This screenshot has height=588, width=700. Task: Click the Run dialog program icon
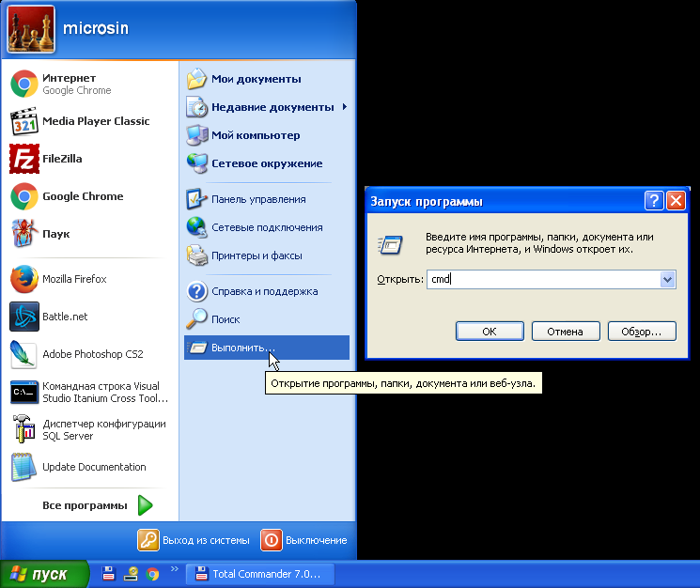click(390, 244)
